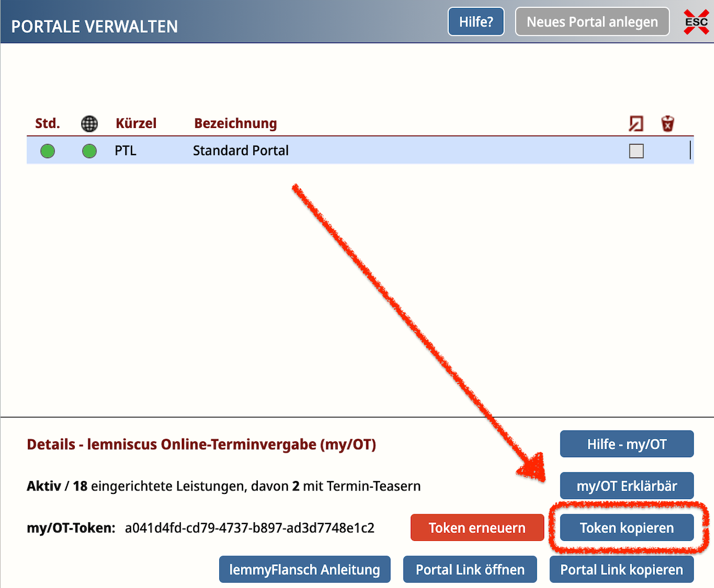Viewport: 714px width, 588px height.
Task: Click Portal Link kopieren
Action: pyautogui.click(x=622, y=569)
